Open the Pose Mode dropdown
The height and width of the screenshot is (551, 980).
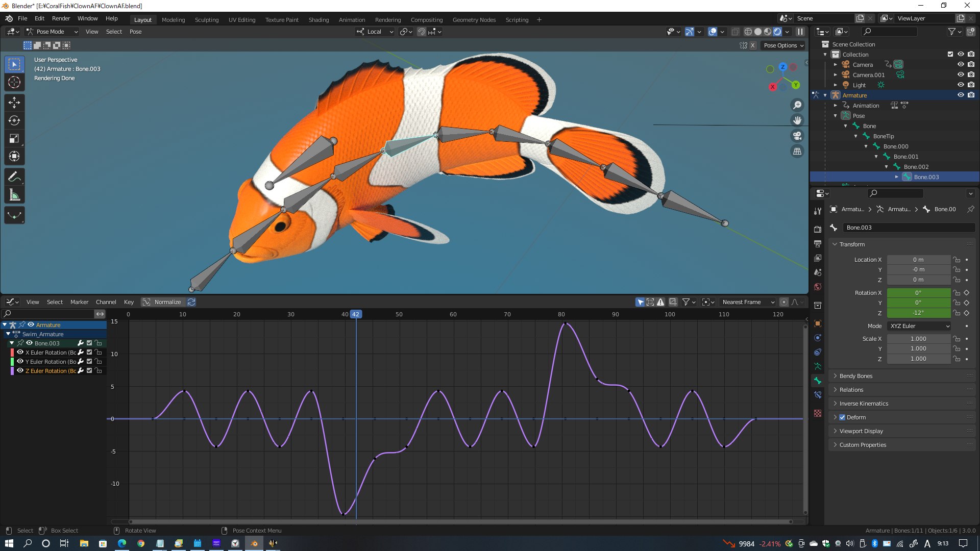coord(52,32)
